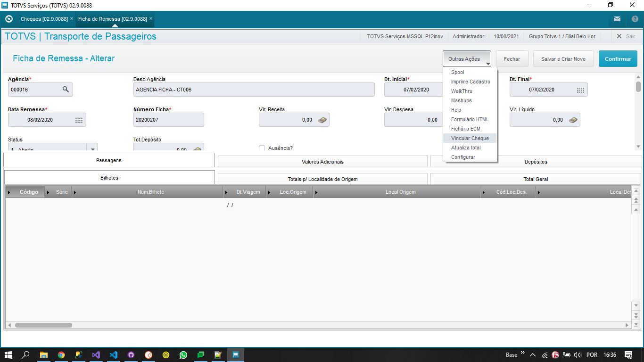Open Windows taskbar search
644x362 pixels.
click(26, 355)
